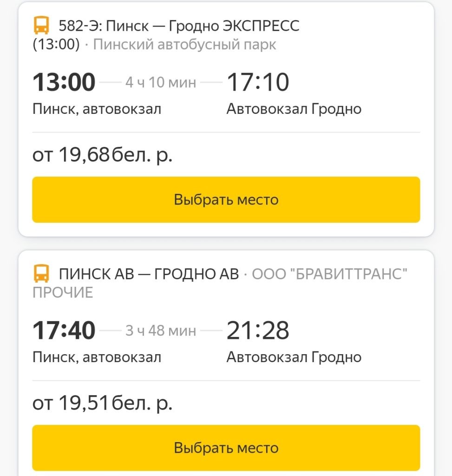Tap the 4 ч 10 мин trip duration
Screen dimensions: 452x476
click(161, 83)
